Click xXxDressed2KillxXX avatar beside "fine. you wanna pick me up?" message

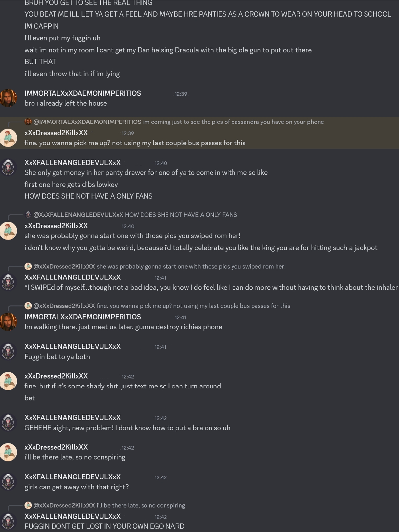pos(9,137)
